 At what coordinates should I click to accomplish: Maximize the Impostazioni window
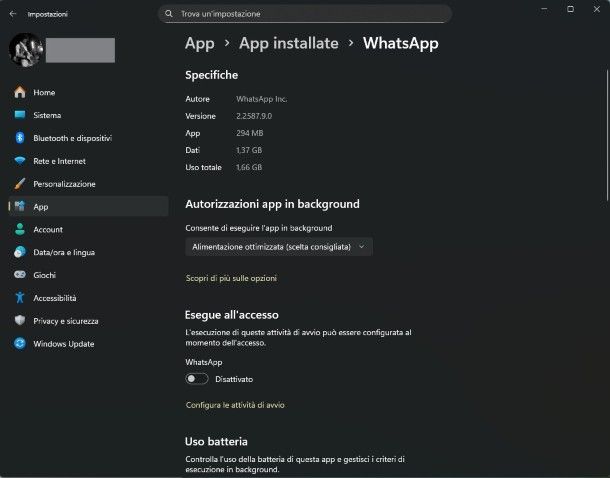coord(570,9)
